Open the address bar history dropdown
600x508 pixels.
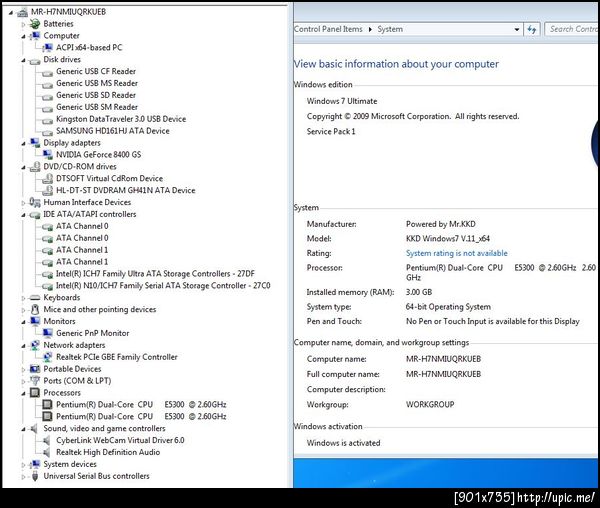517,29
